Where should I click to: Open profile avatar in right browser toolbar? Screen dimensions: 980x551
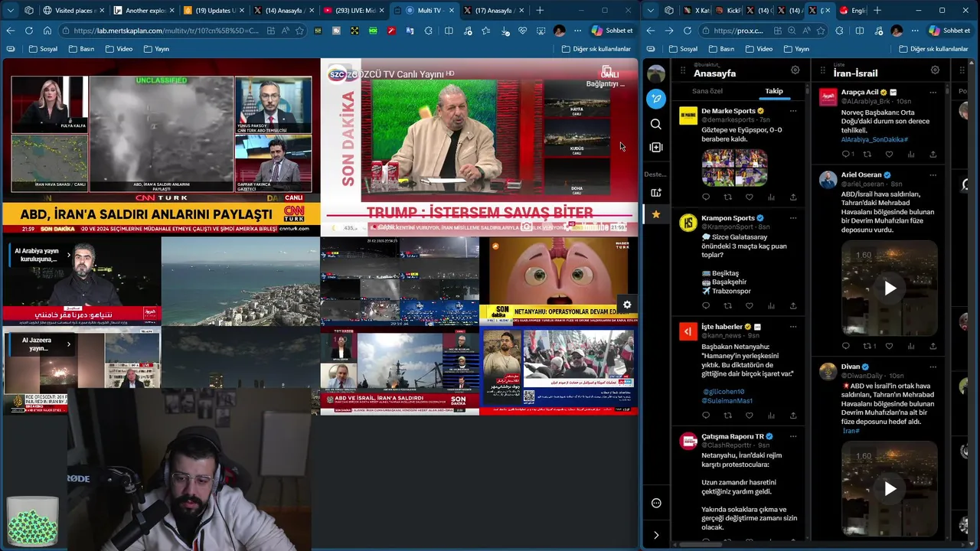tap(897, 31)
